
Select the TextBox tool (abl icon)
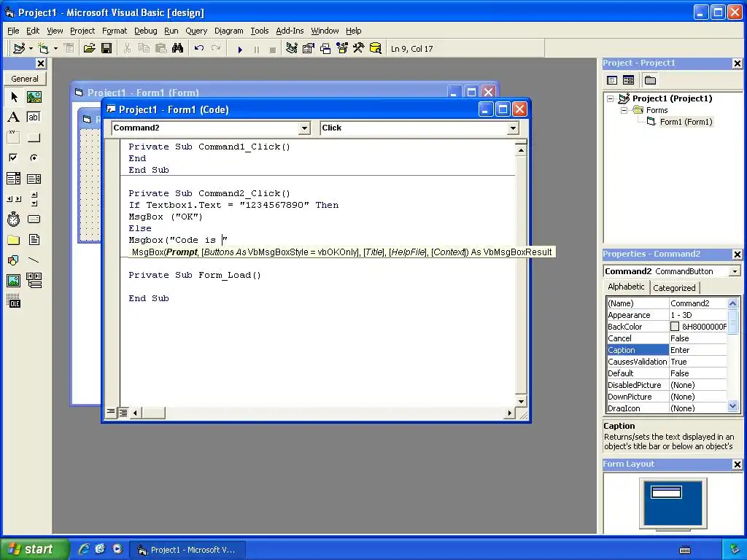point(34,117)
